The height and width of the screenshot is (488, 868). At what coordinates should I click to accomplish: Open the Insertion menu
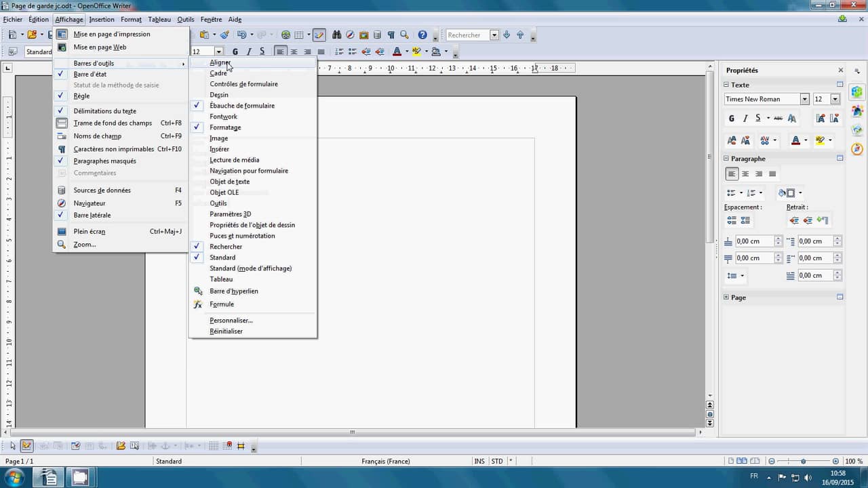point(102,20)
